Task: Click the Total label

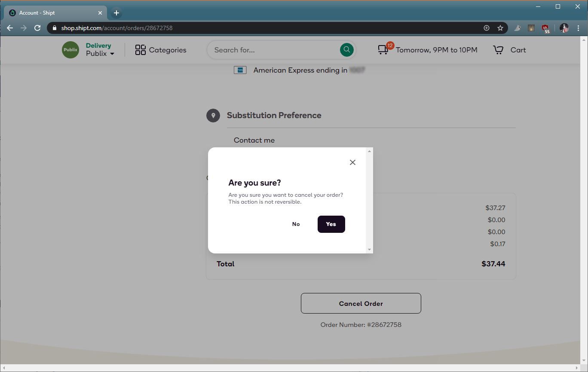Action: (x=225, y=264)
